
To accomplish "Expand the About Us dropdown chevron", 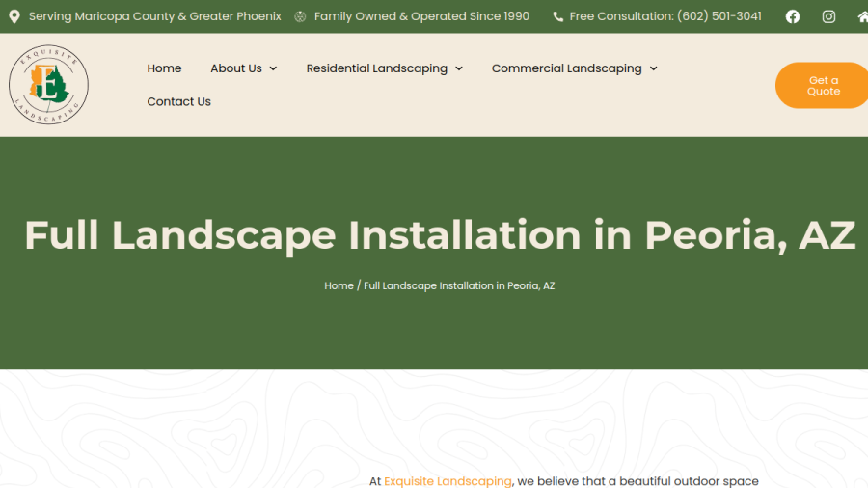I will [273, 68].
